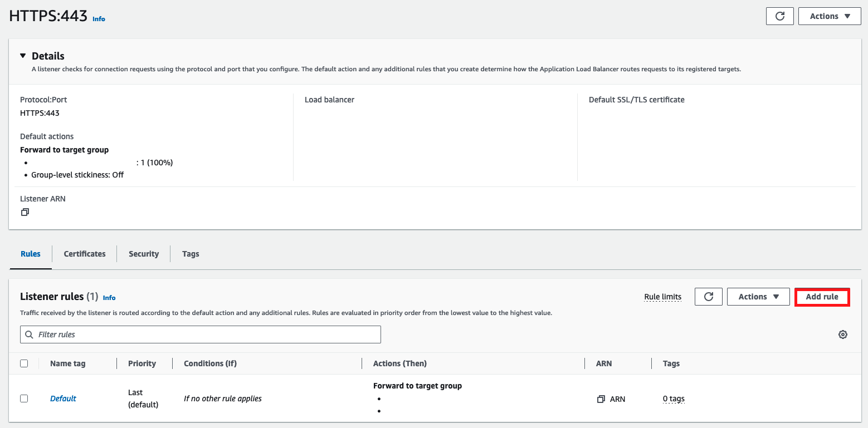Switch to the Certificates tab
The image size is (868, 428).
pyautogui.click(x=85, y=254)
